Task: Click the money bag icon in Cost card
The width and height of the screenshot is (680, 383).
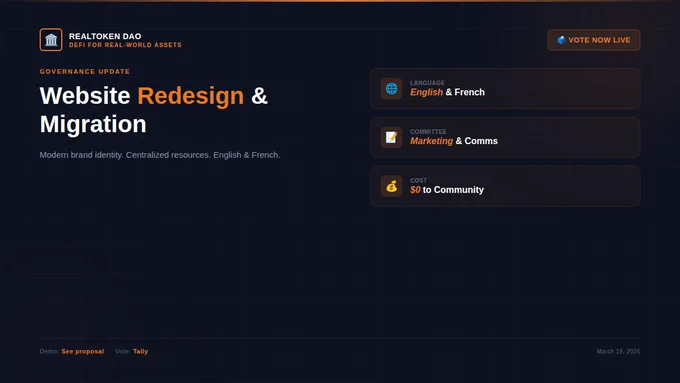Action: (391, 186)
